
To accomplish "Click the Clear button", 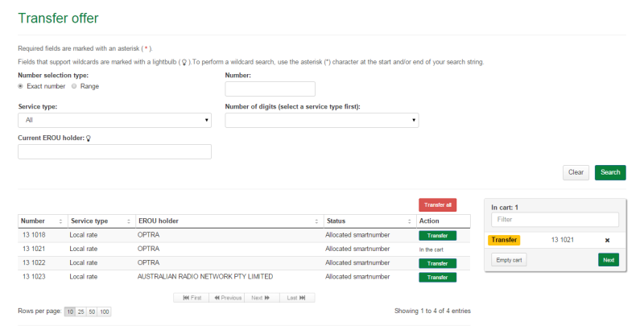I will coord(576,172).
